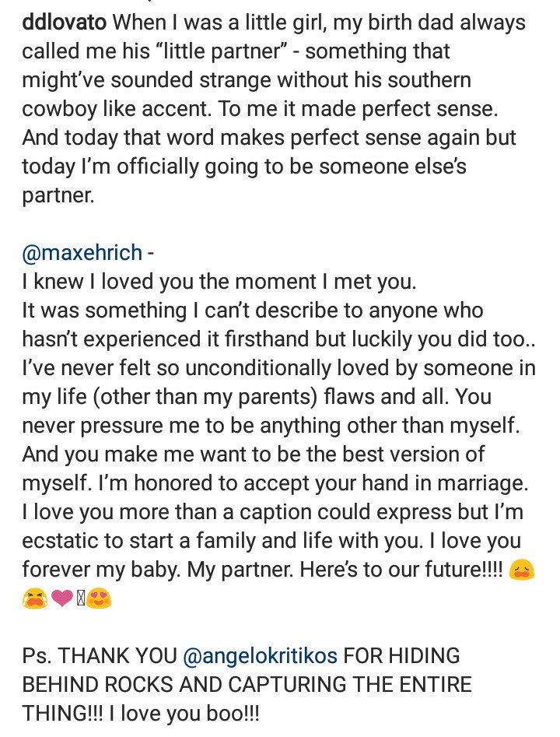Click the pink heart emoji
Image resolution: width=560 pixels, height=737 pixels.
pos(61,598)
